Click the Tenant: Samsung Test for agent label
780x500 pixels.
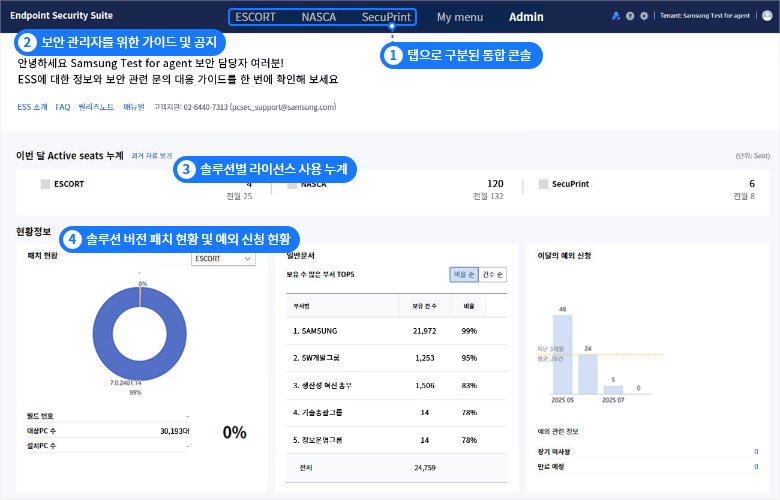(x=705, y=16)
